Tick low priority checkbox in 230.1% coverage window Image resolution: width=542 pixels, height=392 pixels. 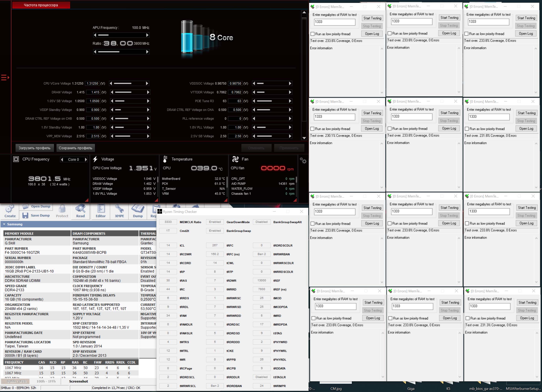coord(312,129)
